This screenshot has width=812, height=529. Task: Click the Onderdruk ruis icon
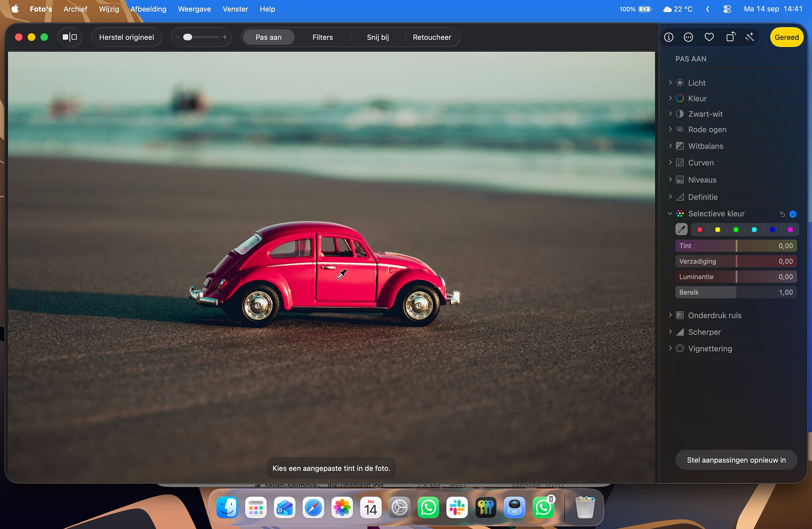click(x=680, y=315)
